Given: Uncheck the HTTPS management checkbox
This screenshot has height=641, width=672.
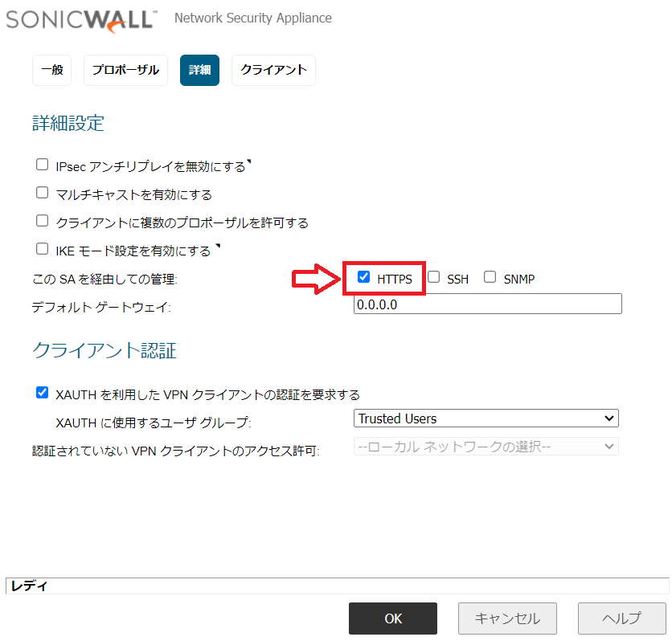Looking at the screenshot, I should (363, 277).
